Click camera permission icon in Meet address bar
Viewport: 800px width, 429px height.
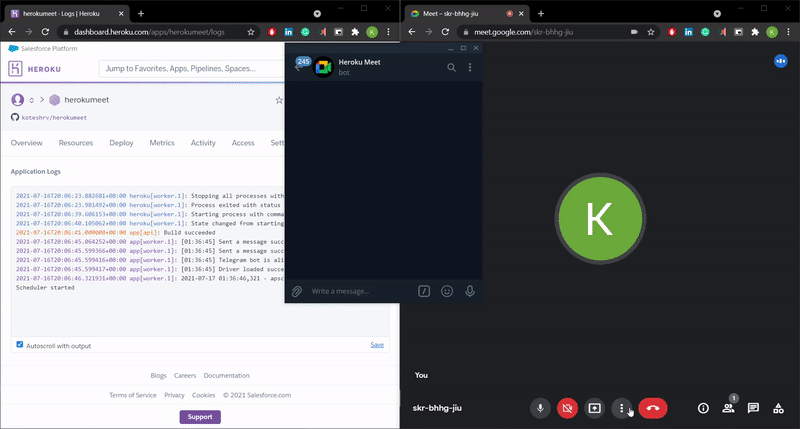tap(634, 32)
